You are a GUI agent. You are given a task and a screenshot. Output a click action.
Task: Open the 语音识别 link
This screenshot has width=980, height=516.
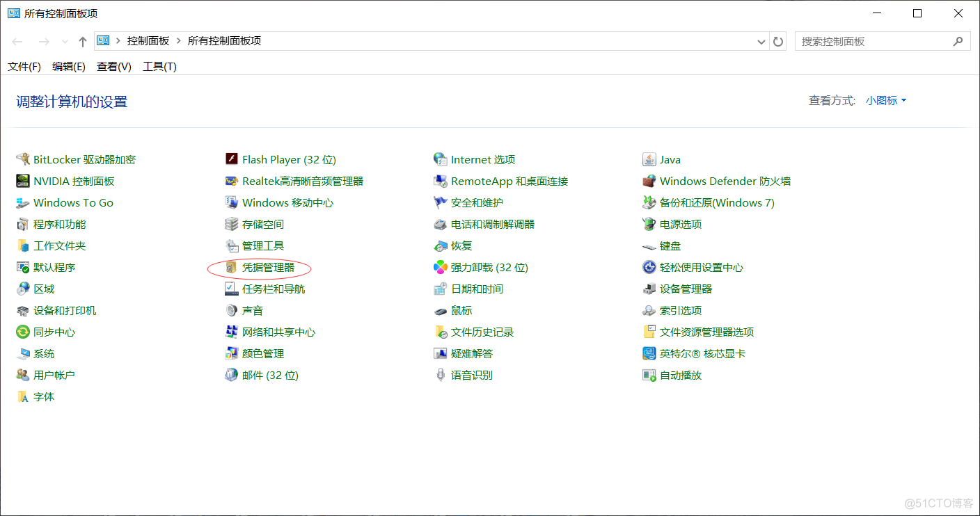tap(472, 375)
